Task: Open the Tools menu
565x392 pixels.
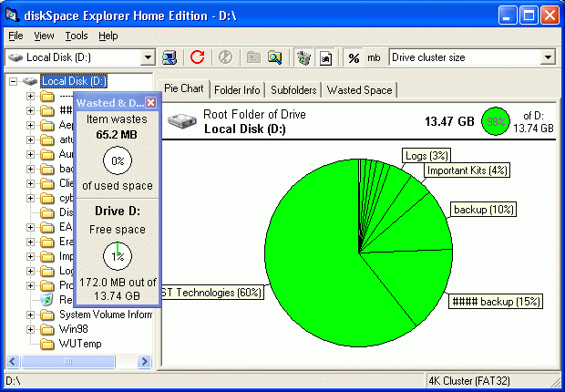Action: 77,36
